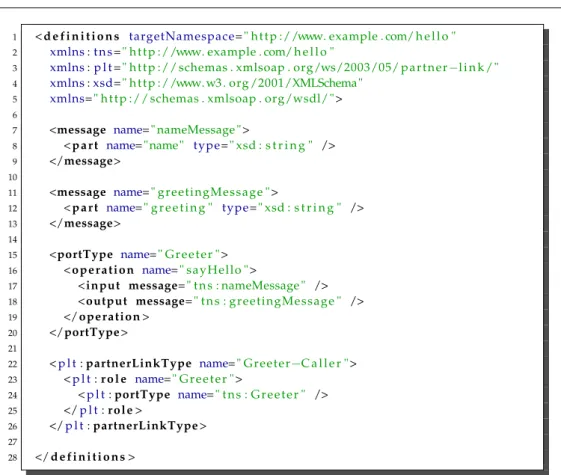561x475 pixels.
Task: Click the closing message tag on line 13
Action: tap(85, 224)
